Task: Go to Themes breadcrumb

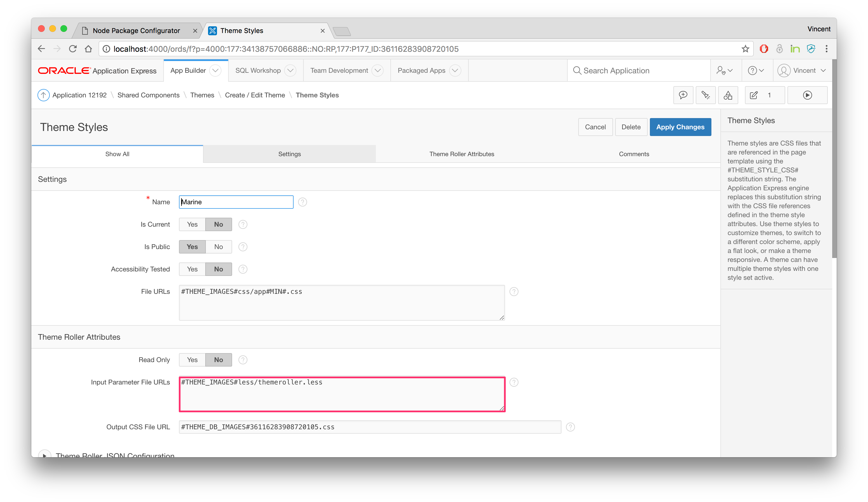Action: (202, 95)
